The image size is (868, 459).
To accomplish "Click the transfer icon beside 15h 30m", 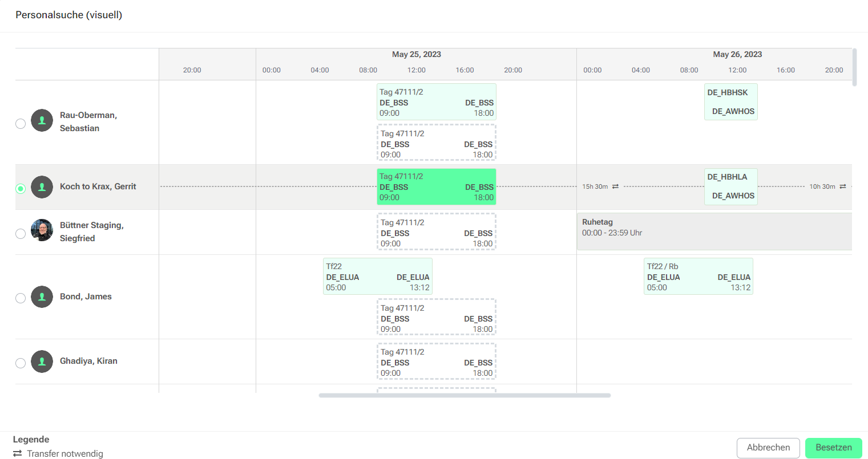I will [x=615, y=186].
